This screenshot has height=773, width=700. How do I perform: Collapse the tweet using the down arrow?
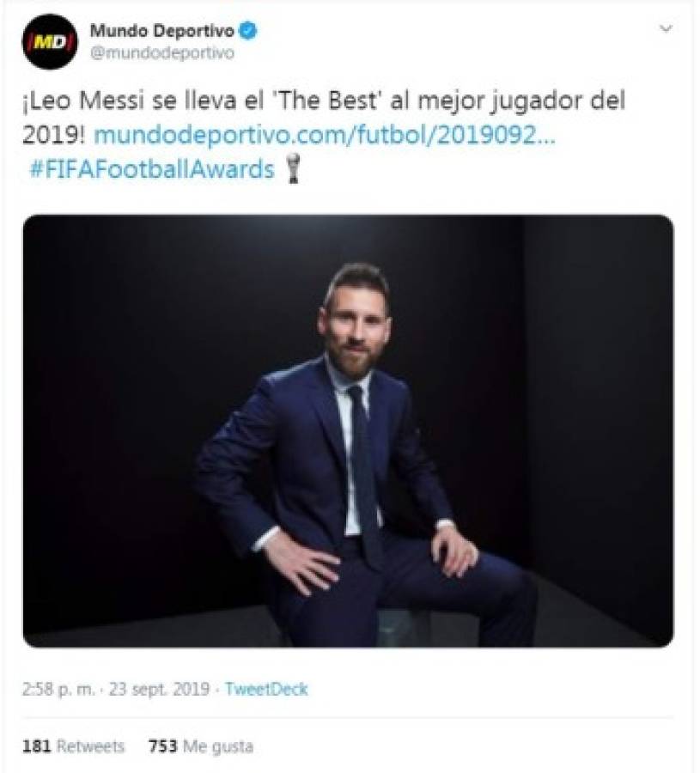666,27
